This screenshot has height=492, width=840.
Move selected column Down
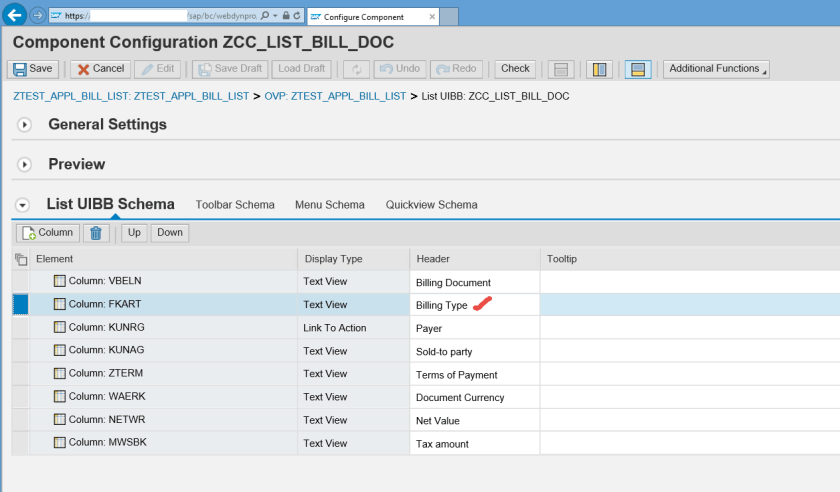(x=170, y=233)
